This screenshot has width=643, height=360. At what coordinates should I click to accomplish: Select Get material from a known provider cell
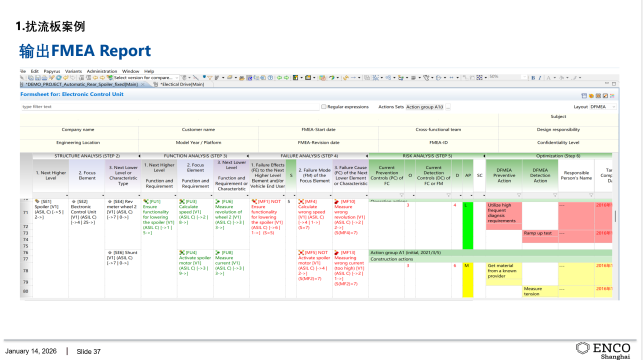(x=504, y=271)
